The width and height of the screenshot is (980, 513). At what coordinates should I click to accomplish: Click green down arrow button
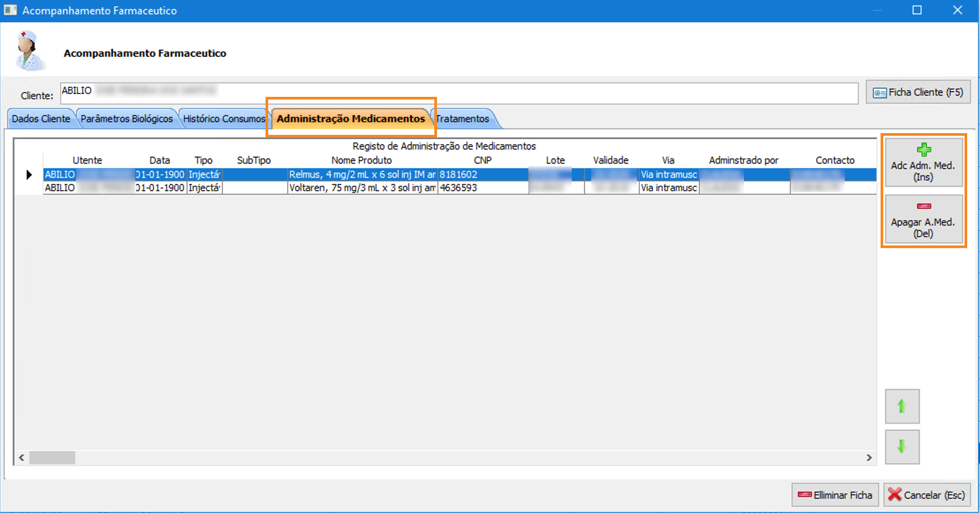[902, 447]
